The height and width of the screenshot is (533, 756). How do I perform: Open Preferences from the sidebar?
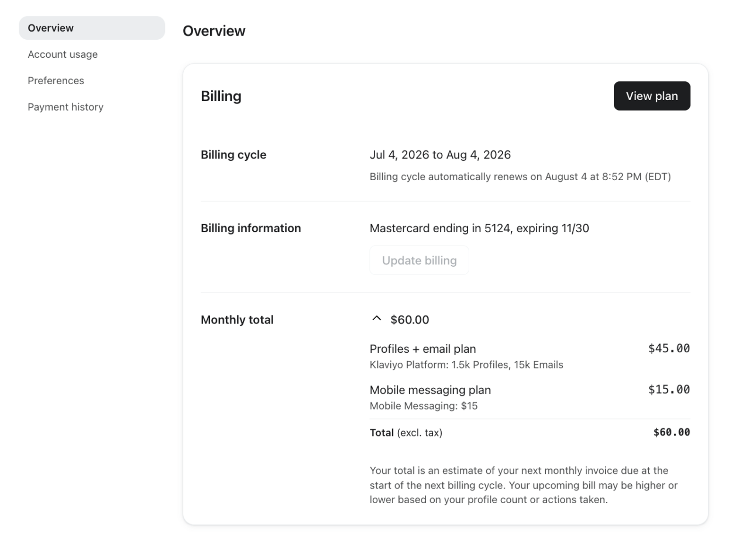(56, 81)
